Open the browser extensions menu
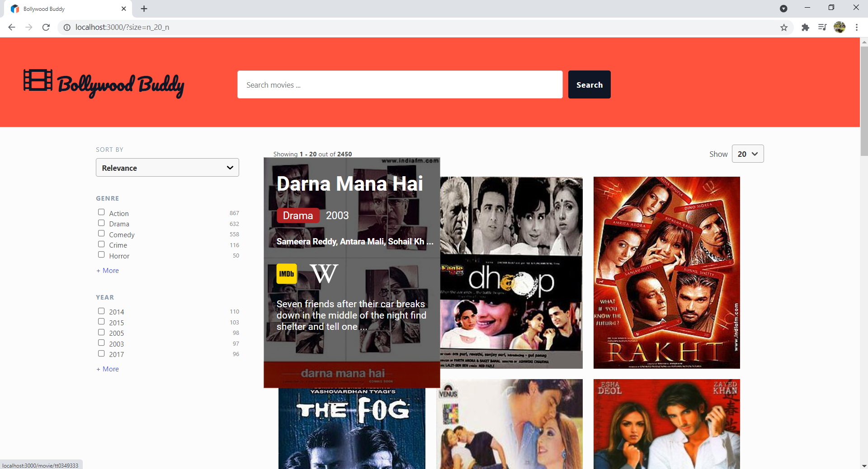The width and height of the screenshot is (868, 469). (805, 27)
